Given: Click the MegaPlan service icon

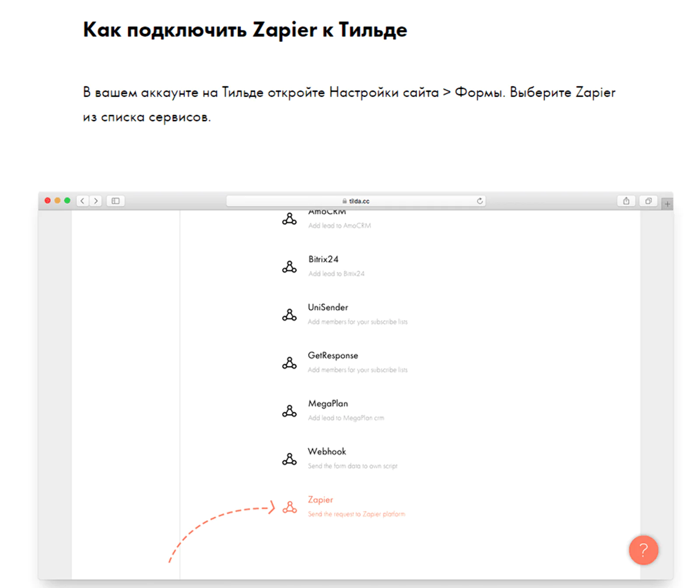Looking at the screenshot, I should point(289,411).
